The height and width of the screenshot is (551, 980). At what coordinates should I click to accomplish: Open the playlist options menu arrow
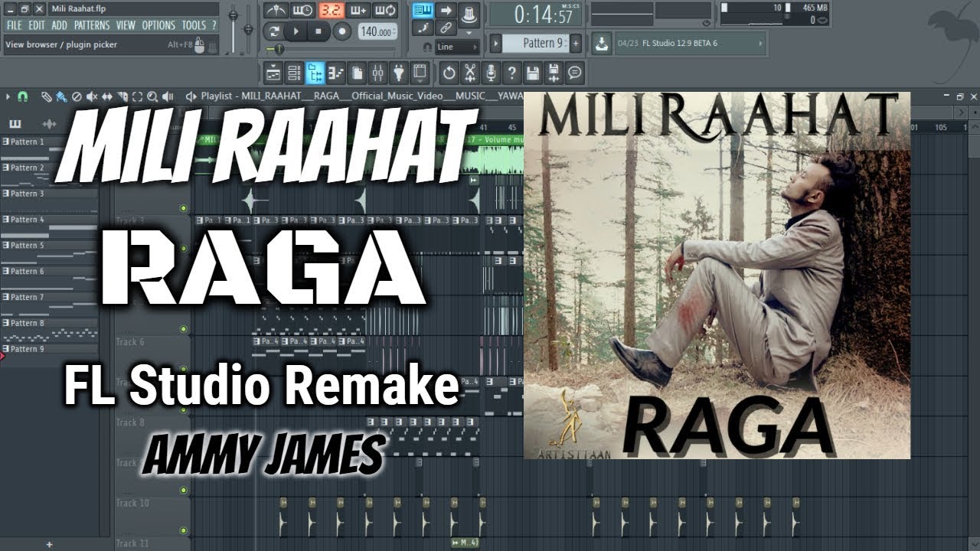[x=8, y=96]
